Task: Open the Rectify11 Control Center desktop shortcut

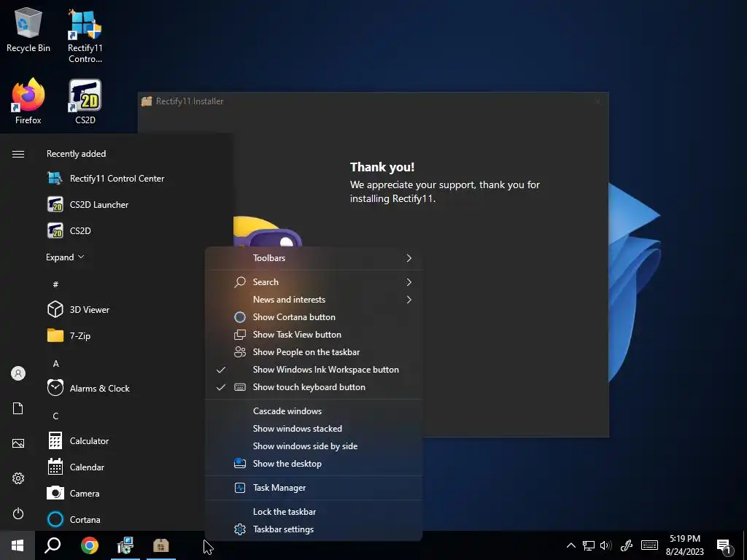Action: coord(85,36)
